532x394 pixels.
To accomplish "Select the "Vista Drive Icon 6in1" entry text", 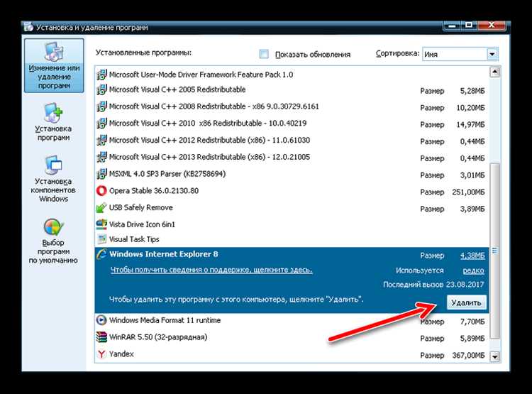I will click(142, 224).
